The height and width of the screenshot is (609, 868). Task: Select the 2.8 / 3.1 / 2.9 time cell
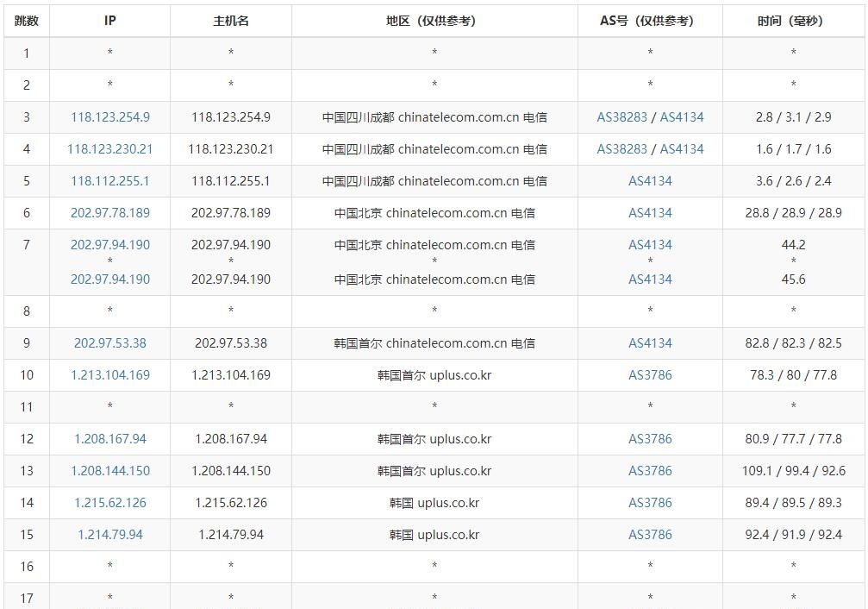[793, 117]
